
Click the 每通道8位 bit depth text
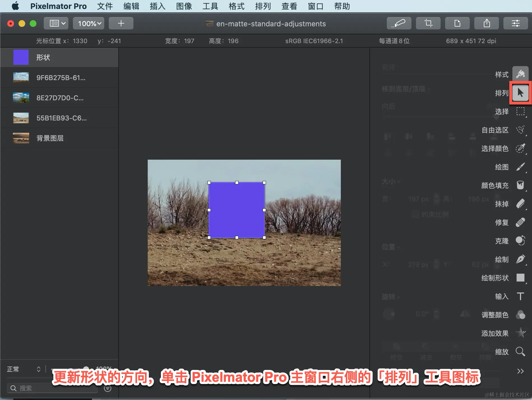tap(394, 41)
